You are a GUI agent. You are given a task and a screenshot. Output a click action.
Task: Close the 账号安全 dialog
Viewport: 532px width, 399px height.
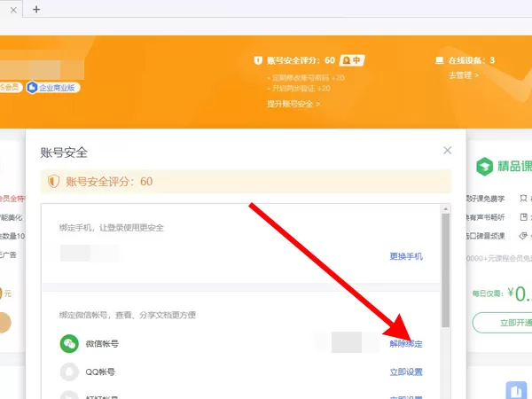(x=447, y=151)
